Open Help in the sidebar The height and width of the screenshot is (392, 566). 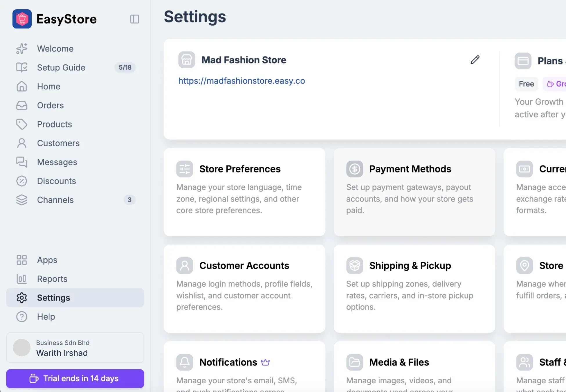(75, 317)
